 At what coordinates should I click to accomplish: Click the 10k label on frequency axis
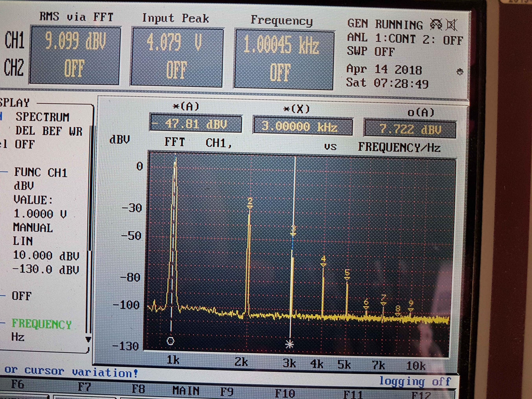pos(416,366)
